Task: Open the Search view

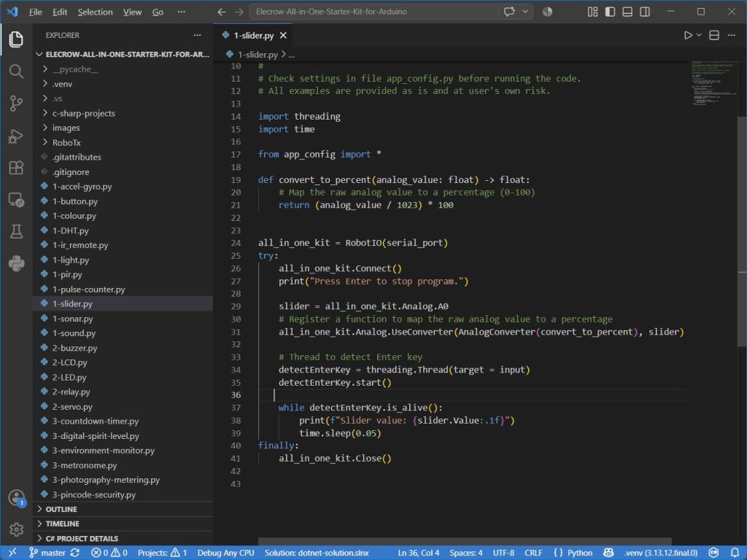Action: tap(16, 71)
